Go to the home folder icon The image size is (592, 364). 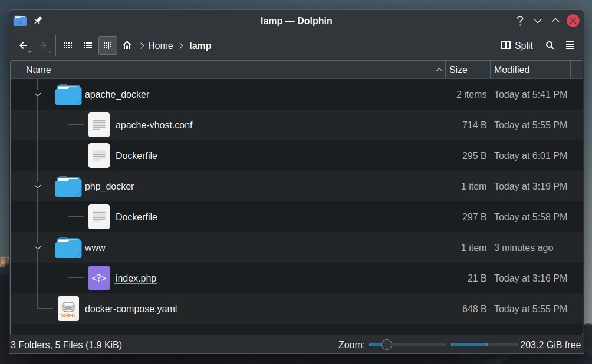(127, 45)
